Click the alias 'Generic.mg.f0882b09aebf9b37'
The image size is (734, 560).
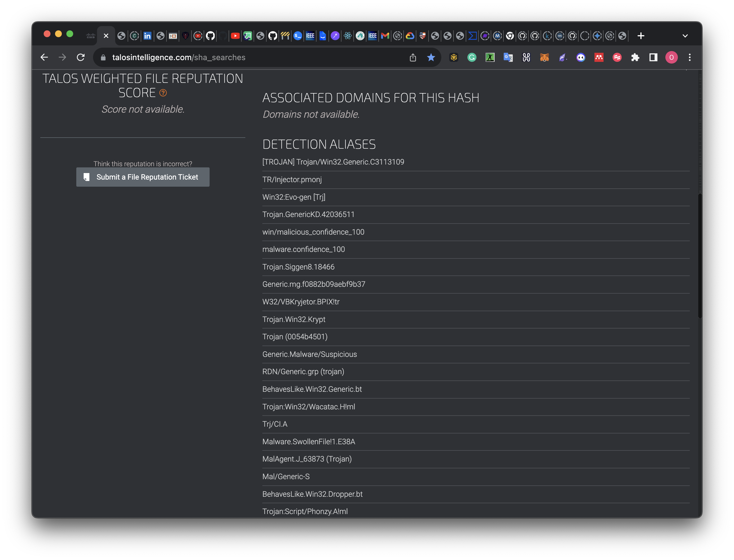tap(313, 284)
